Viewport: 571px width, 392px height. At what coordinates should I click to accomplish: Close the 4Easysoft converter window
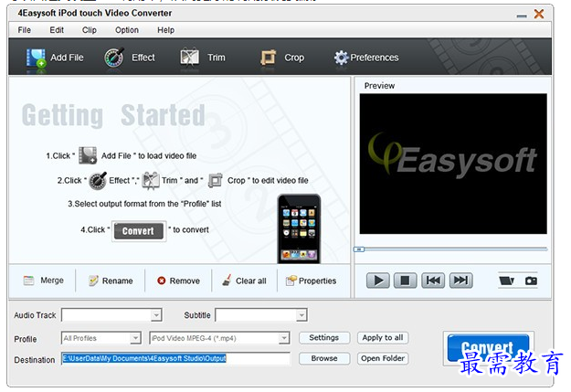coord(539,15)
